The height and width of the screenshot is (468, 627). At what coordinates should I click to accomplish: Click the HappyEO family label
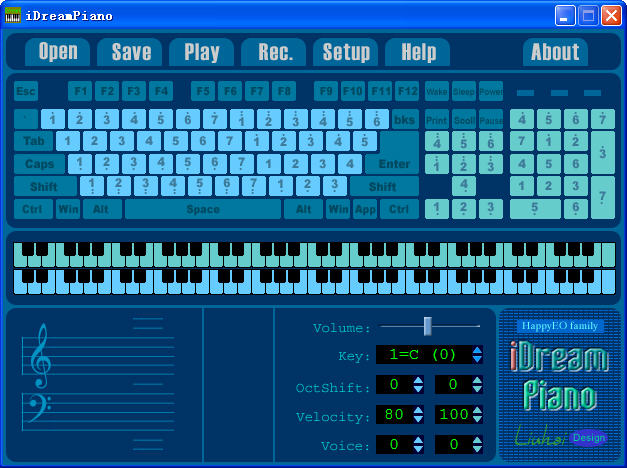pos(560,326)
